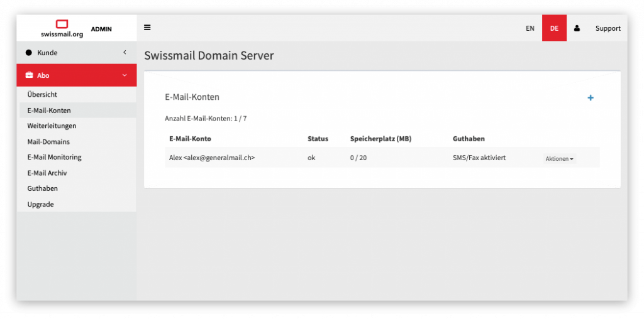Click the Speicherplatz (MB) column header
The image size is (644, 319).
pyautogui.click(x=380, y=139)
